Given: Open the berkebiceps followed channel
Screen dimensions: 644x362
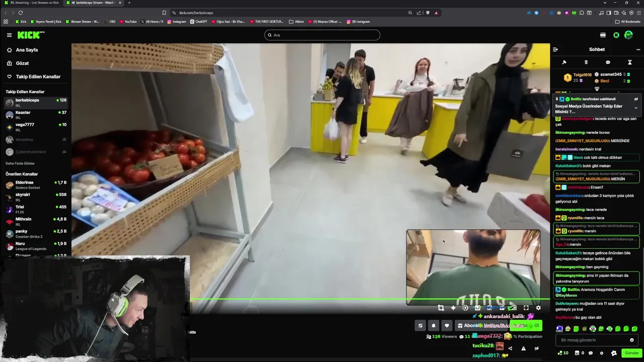Looking at the screenshot, I should (35, 102).
